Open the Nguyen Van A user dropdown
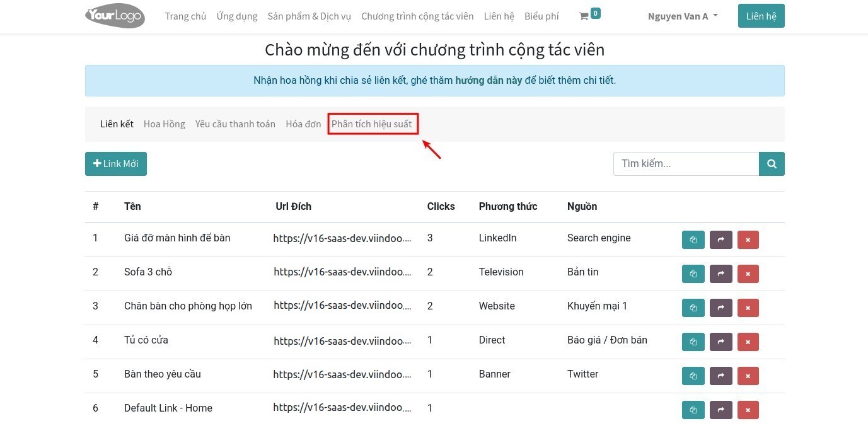 [683, 16]
